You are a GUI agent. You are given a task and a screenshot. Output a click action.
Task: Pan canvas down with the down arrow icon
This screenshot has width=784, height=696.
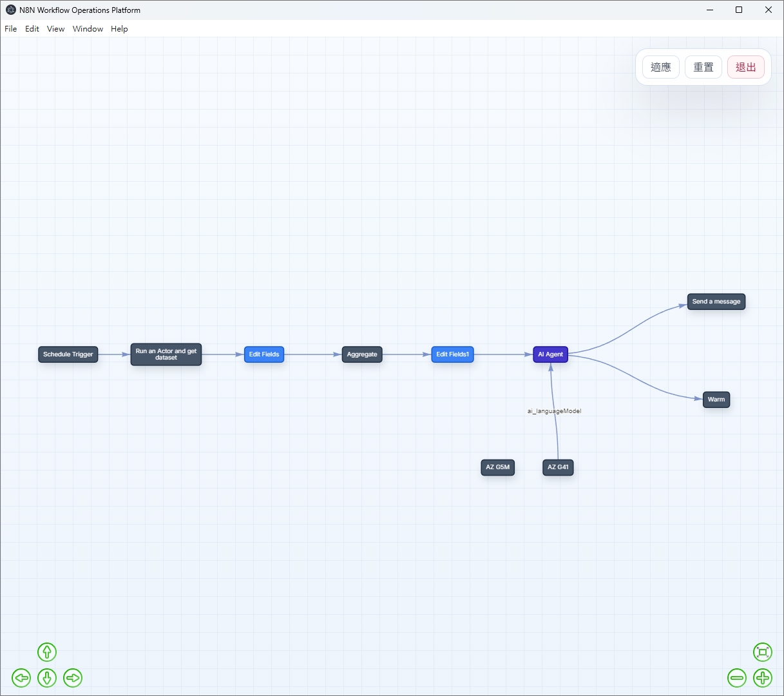[47, 678]
